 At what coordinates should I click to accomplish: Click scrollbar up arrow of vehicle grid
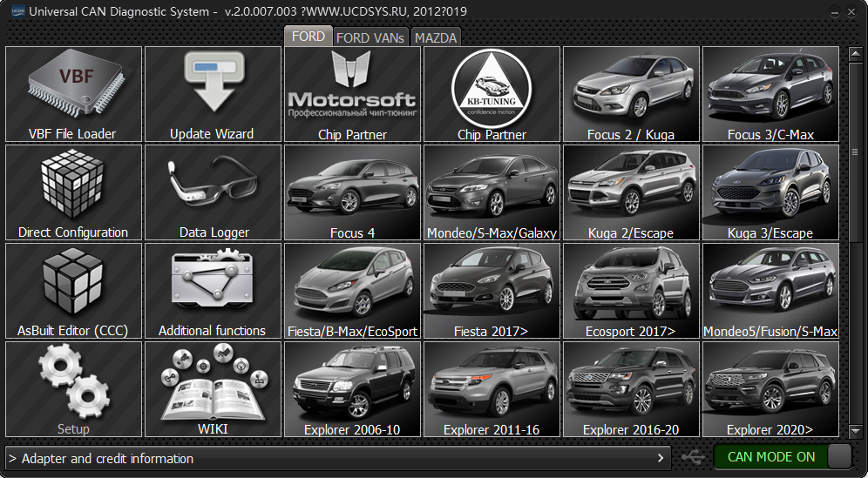coord(855,54)
